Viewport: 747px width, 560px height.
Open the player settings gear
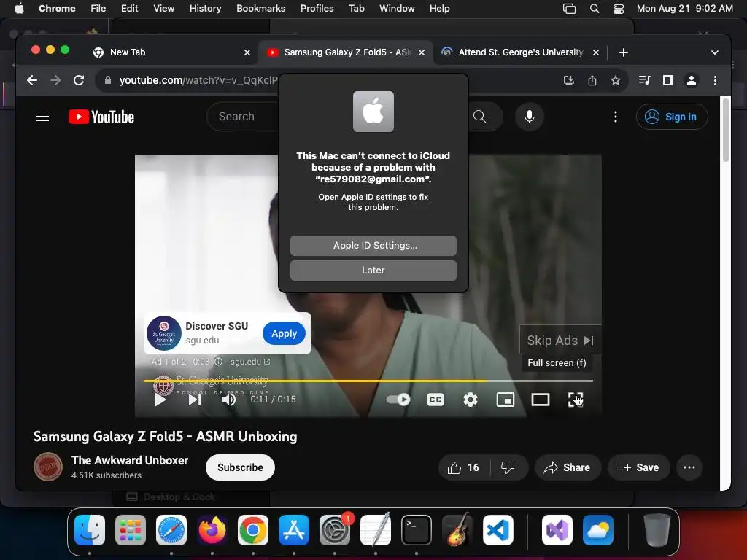click(x=471, y=400)
